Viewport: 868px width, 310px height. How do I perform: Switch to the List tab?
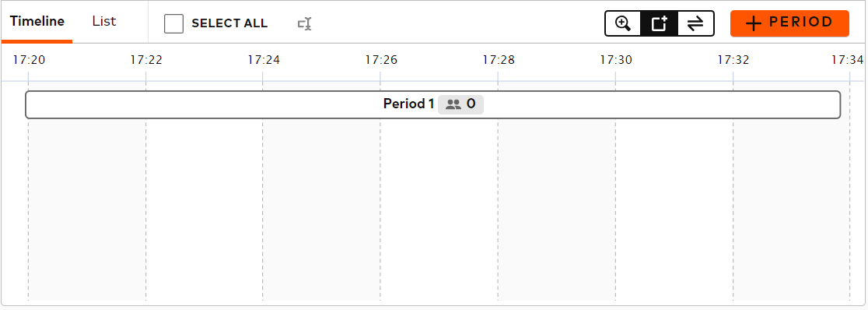coord(104,22)
